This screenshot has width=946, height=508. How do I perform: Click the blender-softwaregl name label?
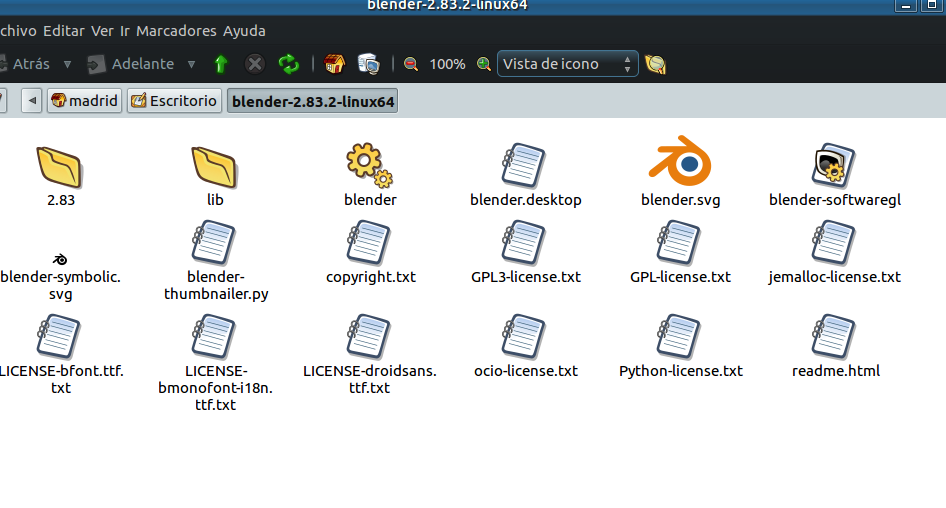835,200
